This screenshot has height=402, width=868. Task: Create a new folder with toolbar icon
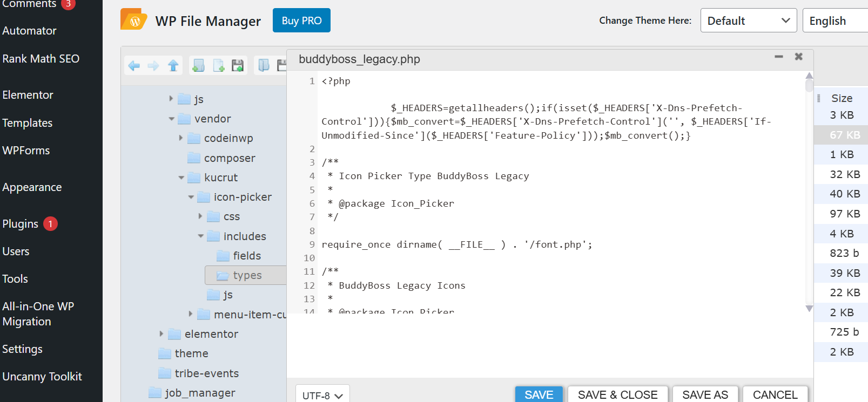click(x=199, y=66)
